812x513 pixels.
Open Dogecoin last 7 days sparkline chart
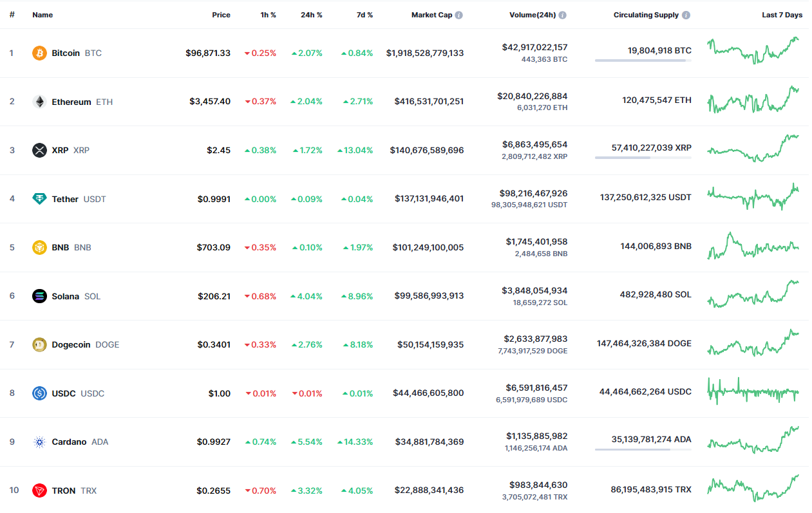753,342
